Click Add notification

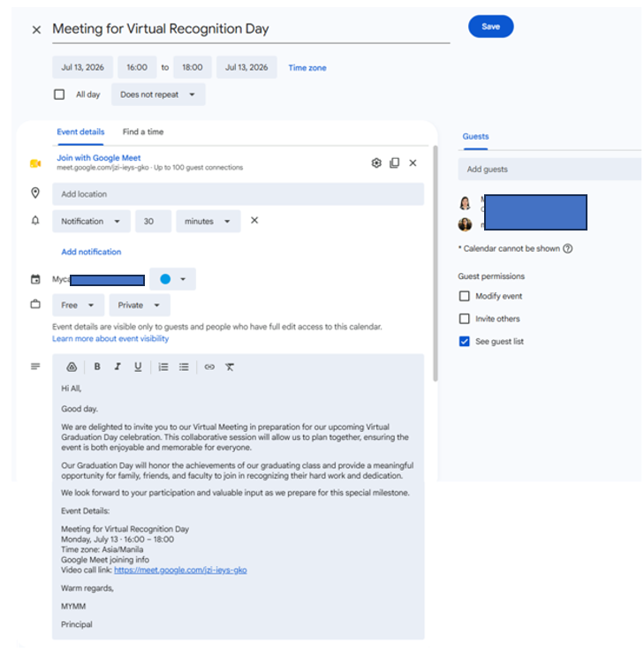point(91,252)
